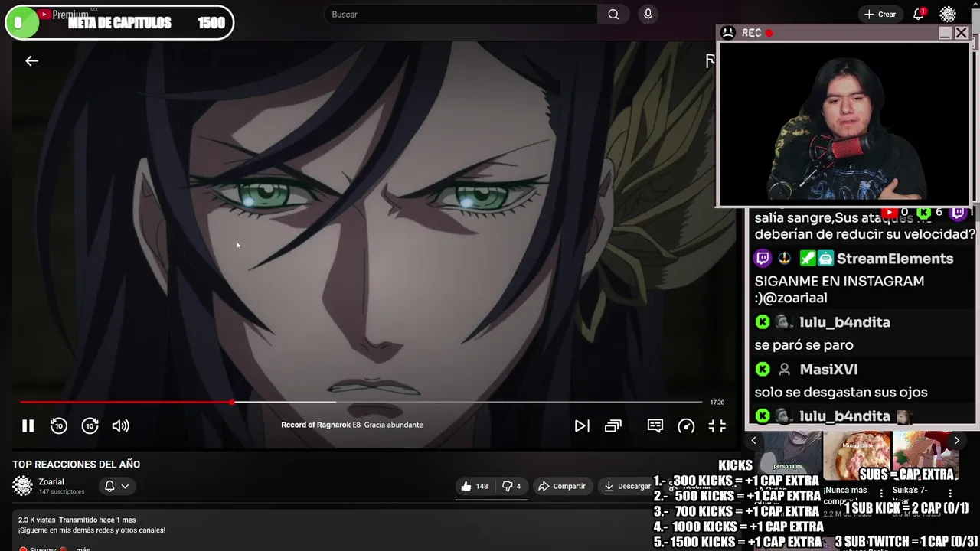
Task: Open the Crear button
Action: [880, 15]
